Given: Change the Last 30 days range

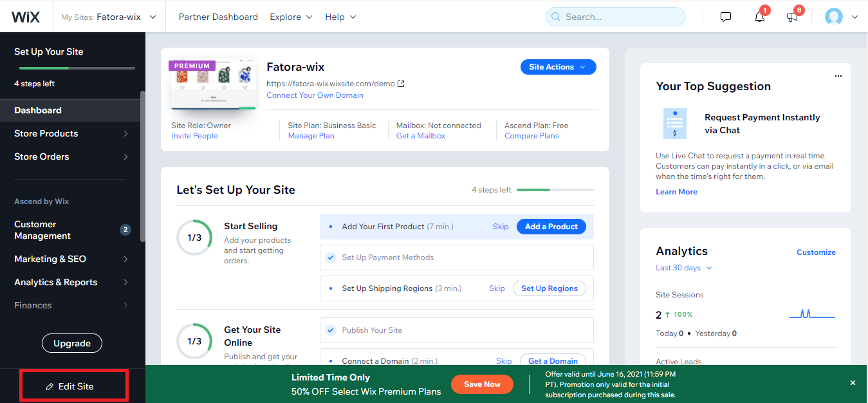Looking at the screenshot, I should (684, 268).
